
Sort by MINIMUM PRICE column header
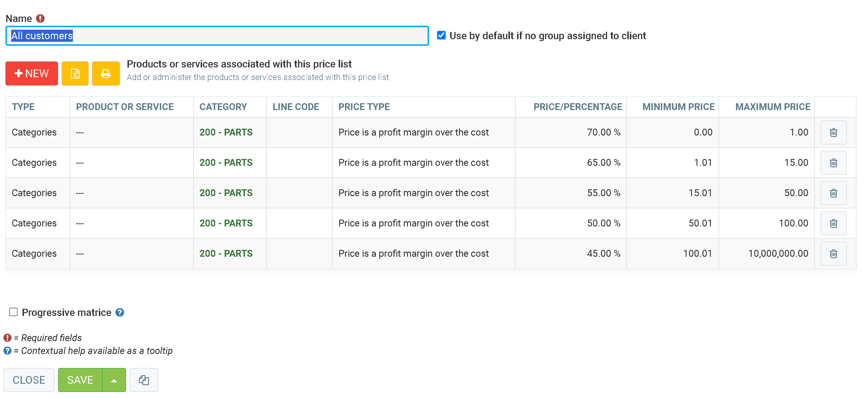pyautogui.click(x=678, y=107)
